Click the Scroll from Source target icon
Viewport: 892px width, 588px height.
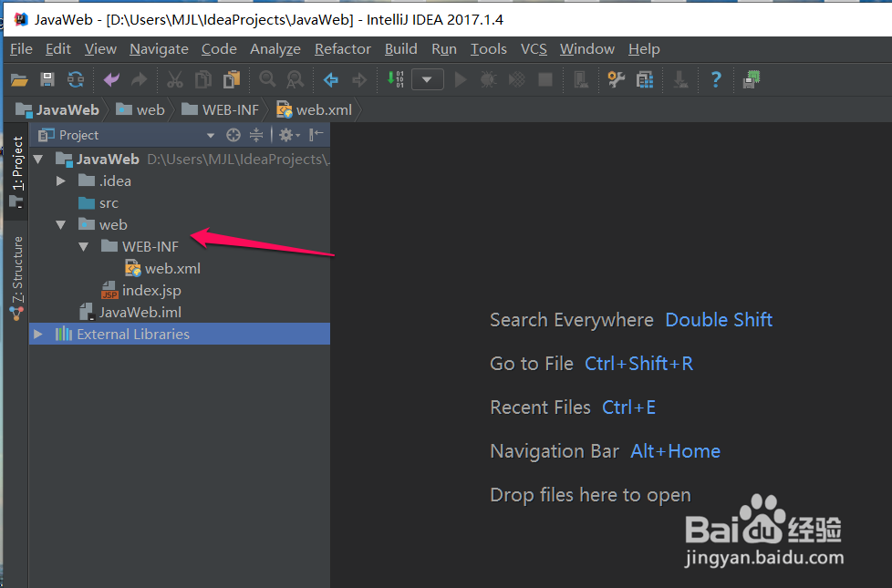(x=233, y=135)
